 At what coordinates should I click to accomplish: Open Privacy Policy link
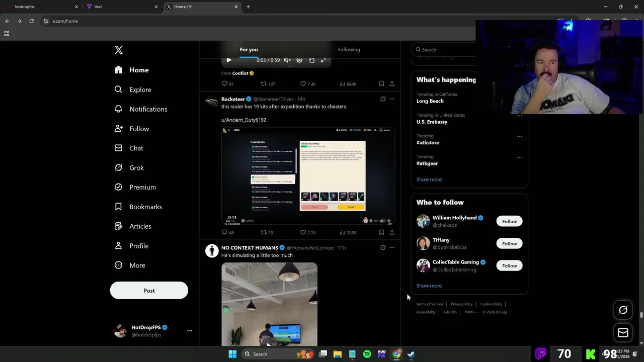pyautogui.click(x=461, y=304)
